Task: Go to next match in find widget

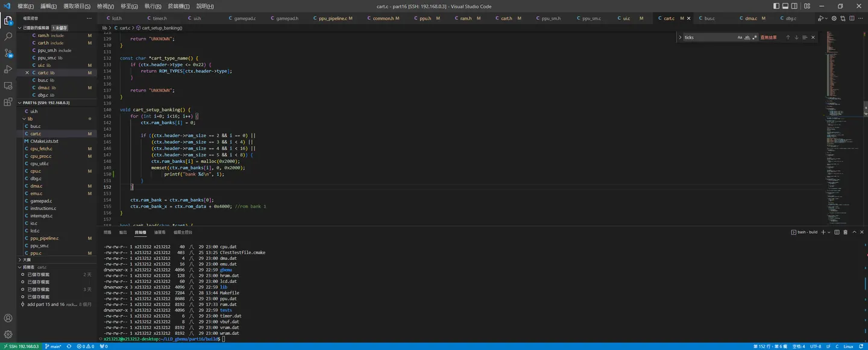Action: 796,37
